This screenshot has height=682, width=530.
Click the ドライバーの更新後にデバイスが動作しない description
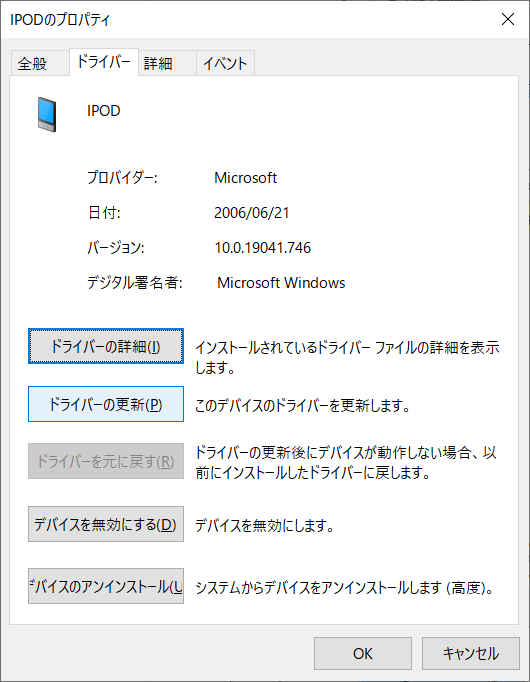(346, 462)
